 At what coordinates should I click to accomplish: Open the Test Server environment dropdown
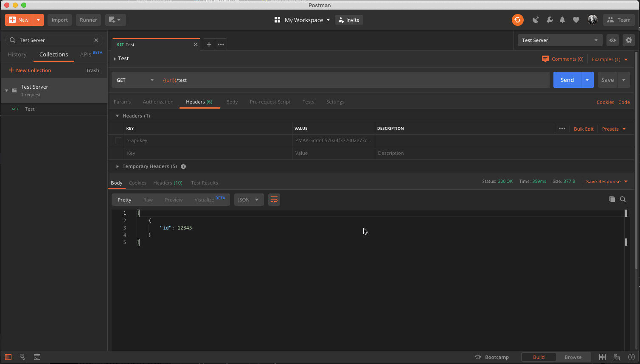click(x=559, y=40)
